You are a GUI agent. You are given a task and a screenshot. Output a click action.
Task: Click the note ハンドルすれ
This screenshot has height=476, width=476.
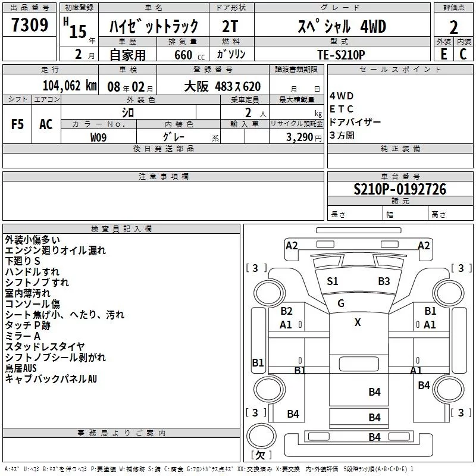pyautogui.click(x=32, y=272)
